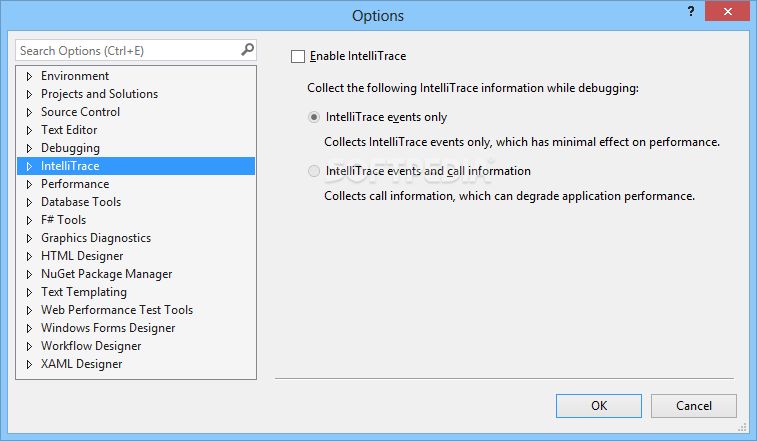Click the Cancel button
Image resolution: width=757 pixels, height=441 pixels.
(693, 406)
